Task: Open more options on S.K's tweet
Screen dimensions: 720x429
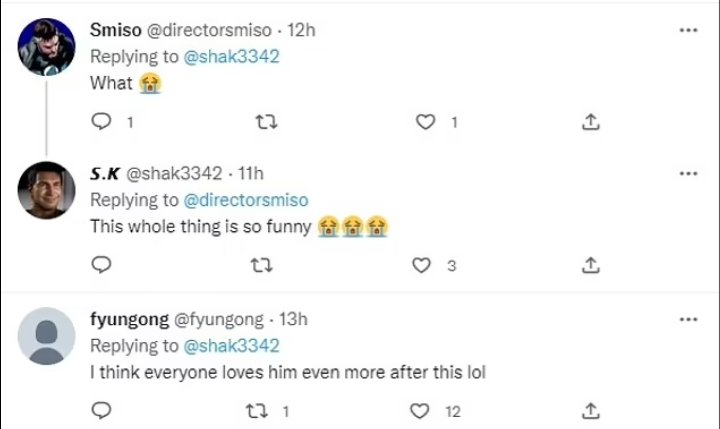Action: pyautogui.click(x=688, y=173)
